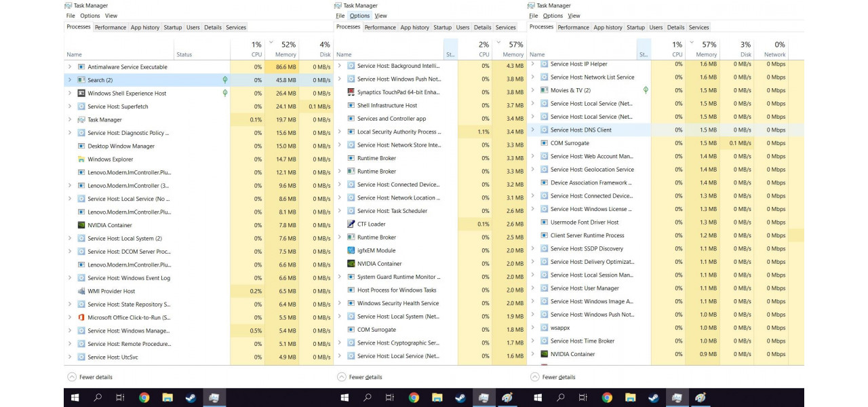Click the Shell Infrastructure Host icon
The image size is (868, 407).
(351, 106)
